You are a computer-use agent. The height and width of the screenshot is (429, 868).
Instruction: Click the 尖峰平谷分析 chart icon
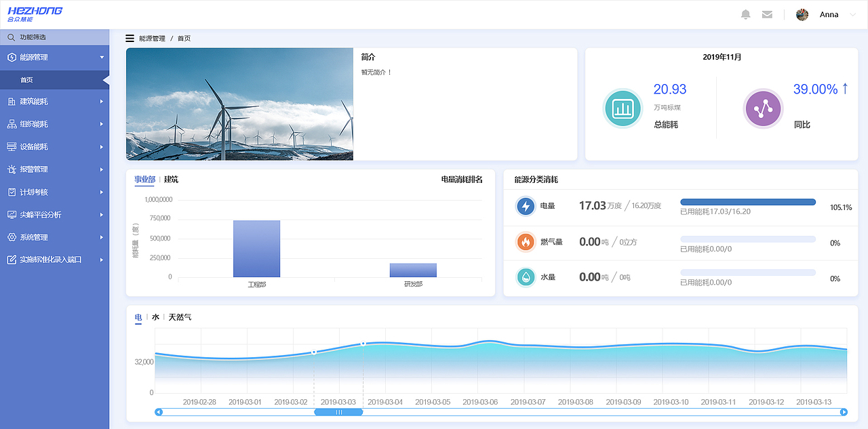point(12,215)
